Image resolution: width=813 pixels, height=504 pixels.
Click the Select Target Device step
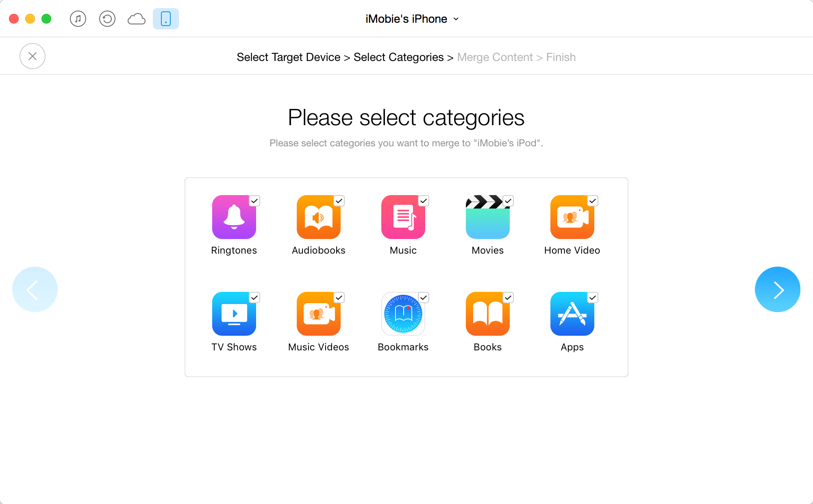tap(289, 56)
